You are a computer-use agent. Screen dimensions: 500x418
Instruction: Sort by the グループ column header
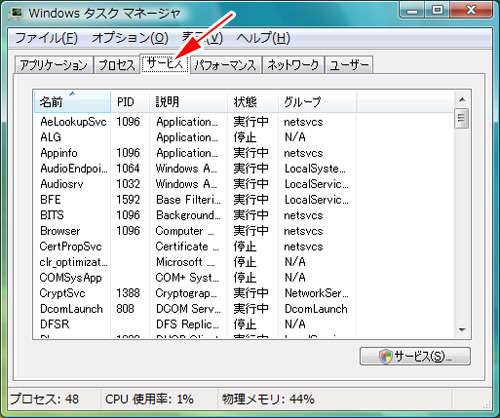coord(317,101)
